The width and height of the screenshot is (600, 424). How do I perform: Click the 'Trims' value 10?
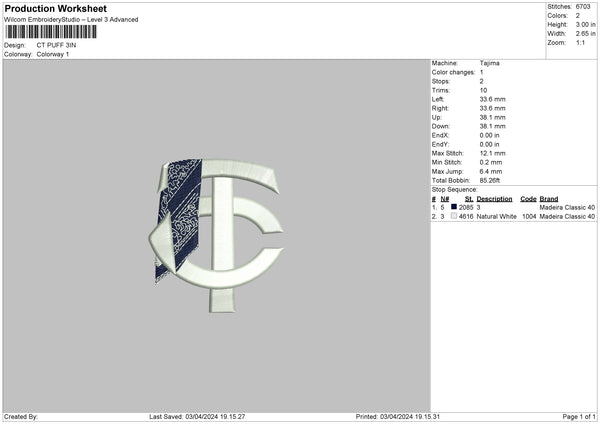pyautogui.click(x=483, y=90)
